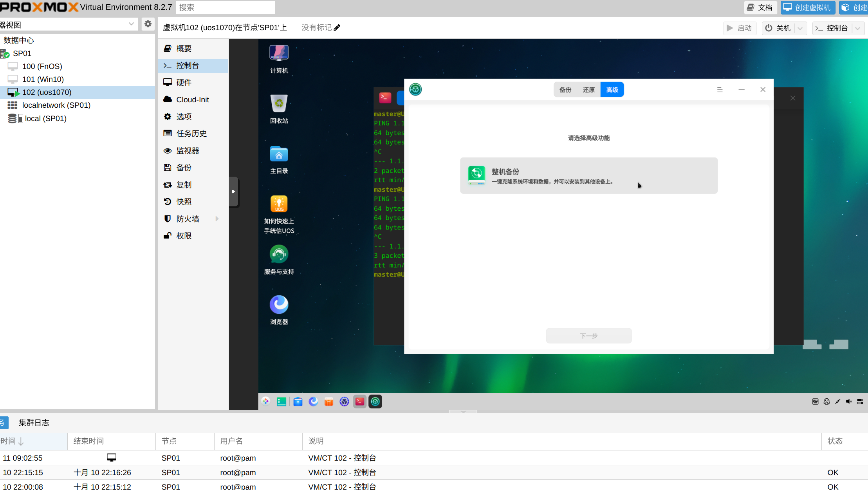Expand the noVNC side control panel handle

pyautogui.click(x=233, y=192)
